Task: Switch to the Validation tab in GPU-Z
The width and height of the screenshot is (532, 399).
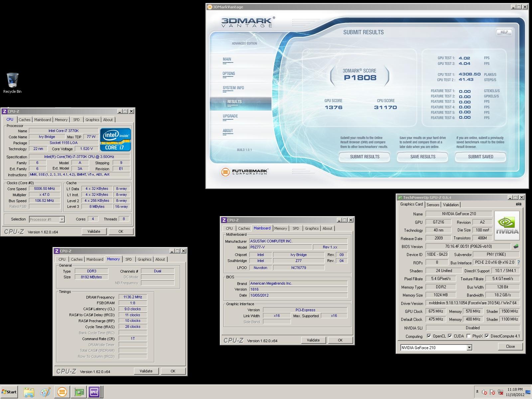Action: click(x=451, y=205)
